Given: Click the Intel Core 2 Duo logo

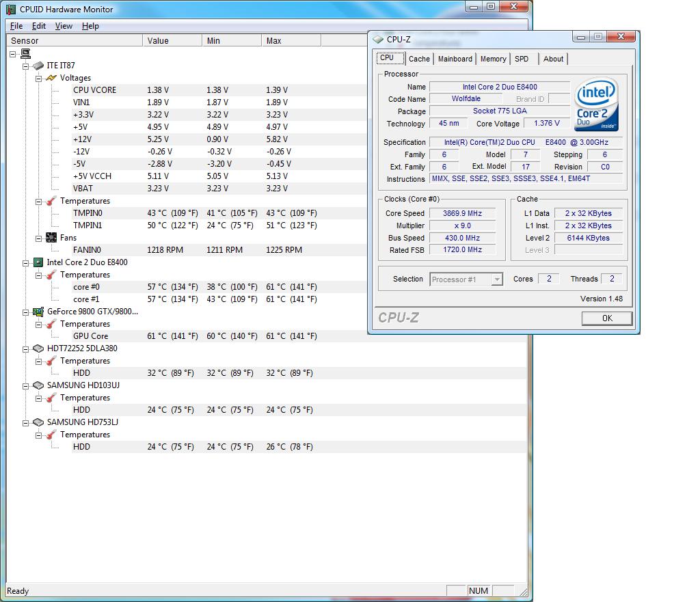Looking at the screenshot, I should 596,104.
